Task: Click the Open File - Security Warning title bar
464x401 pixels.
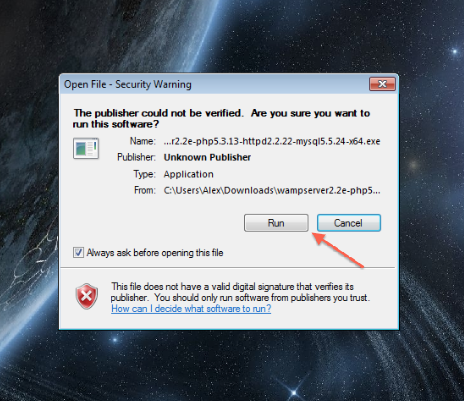Action: 213,84
